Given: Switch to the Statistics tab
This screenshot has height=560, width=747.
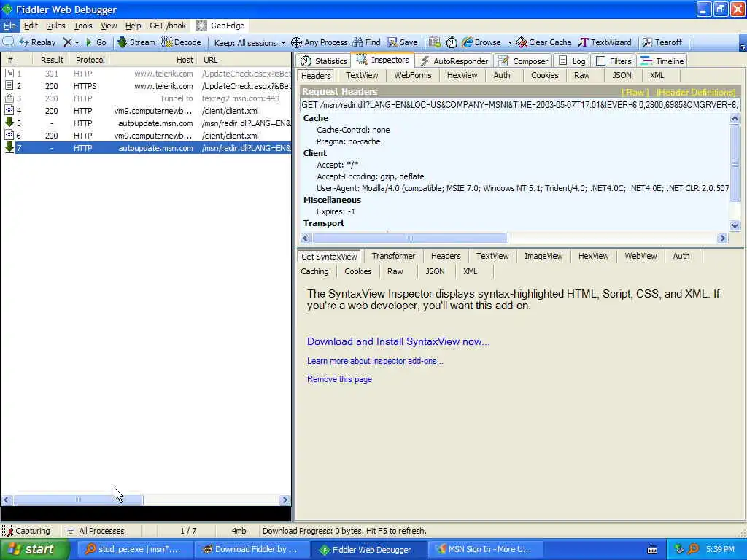Looking at the screenshot, I should [324, 61].
